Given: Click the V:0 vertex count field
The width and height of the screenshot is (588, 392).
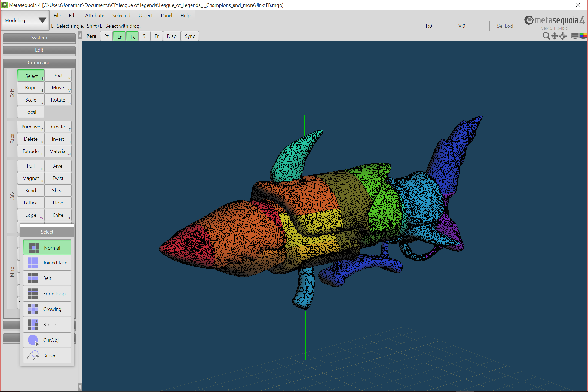Looking at the screenshot, I should point(473,26).
